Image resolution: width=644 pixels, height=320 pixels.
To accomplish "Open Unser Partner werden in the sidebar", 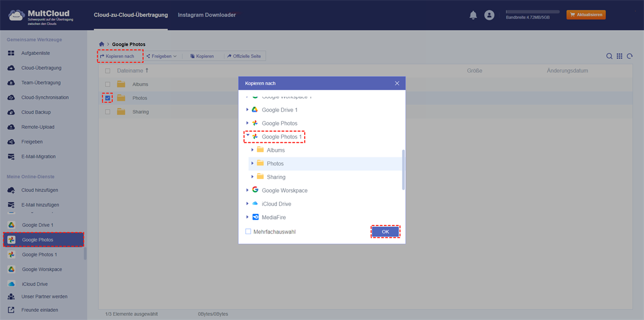I will pos(45,296).
